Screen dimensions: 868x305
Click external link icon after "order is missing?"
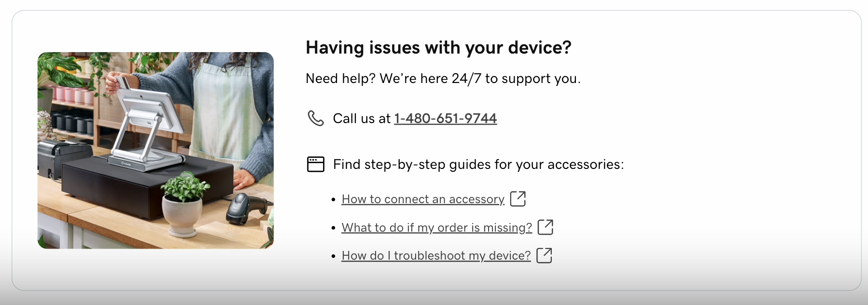point(546,227)
